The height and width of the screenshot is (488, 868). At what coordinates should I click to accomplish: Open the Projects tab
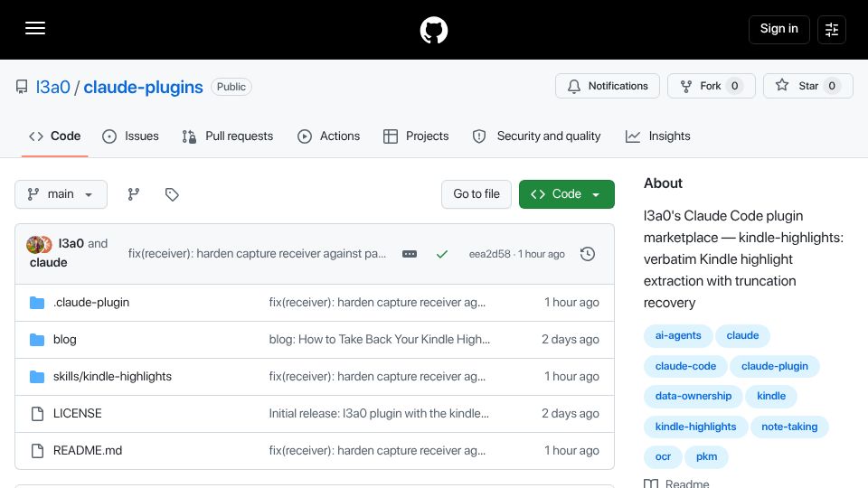point(416,136)
